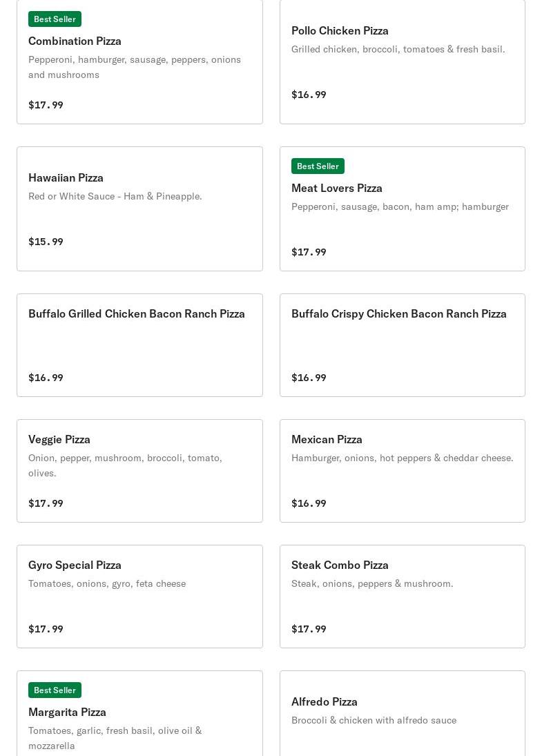Select the Steak Combo Pizza card
The image size is (542, 756).
click(402, 597)
